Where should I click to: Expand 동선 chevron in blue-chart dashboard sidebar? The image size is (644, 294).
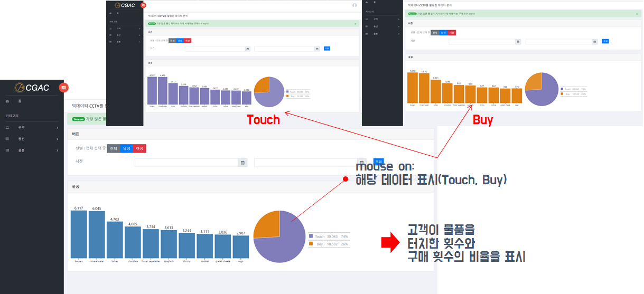[58, 139]
